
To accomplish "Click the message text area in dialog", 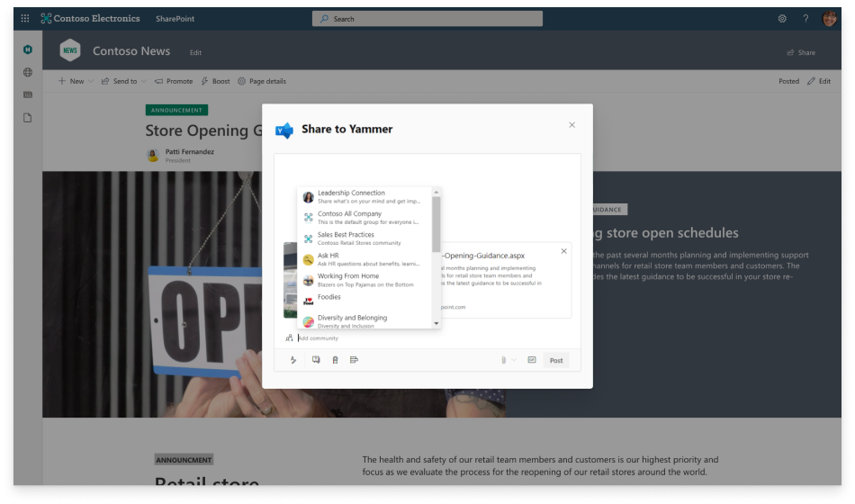I will (x=427, y=172).
